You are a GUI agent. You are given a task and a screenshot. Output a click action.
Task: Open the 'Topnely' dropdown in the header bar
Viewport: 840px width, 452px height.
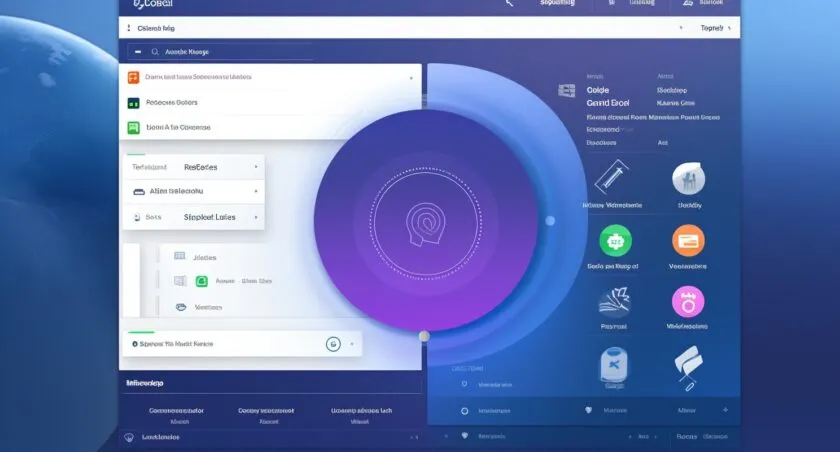[x=716, y=28]
